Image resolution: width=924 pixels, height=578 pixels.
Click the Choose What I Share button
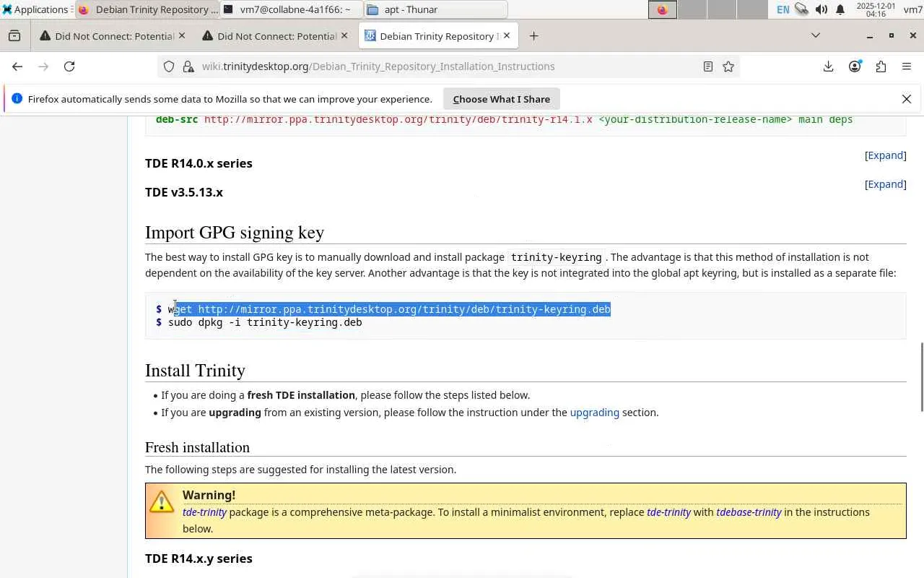click(501, 99)
